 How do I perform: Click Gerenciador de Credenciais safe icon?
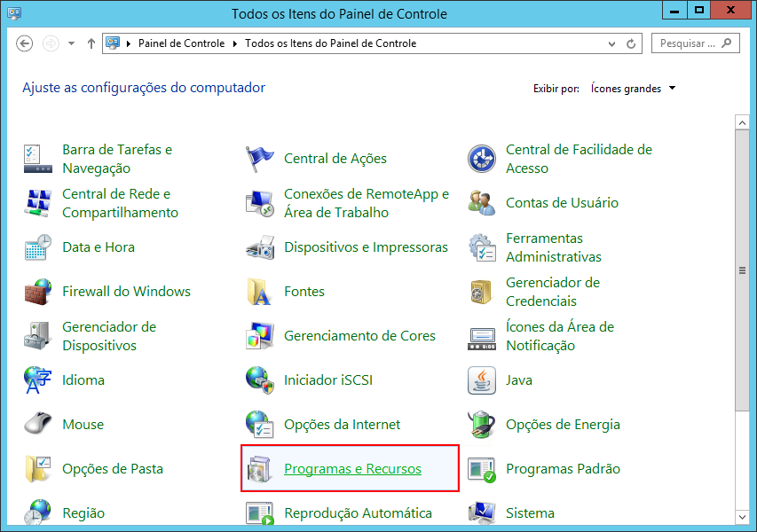[x=481, y=292]
